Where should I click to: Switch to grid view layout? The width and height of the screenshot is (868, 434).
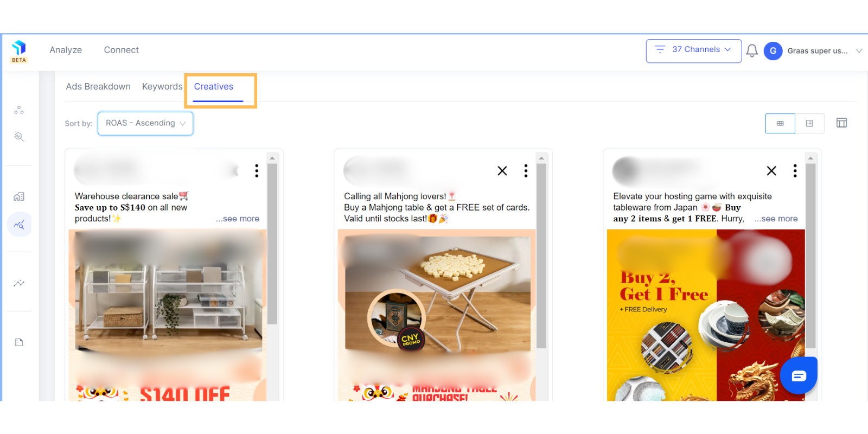780,124
